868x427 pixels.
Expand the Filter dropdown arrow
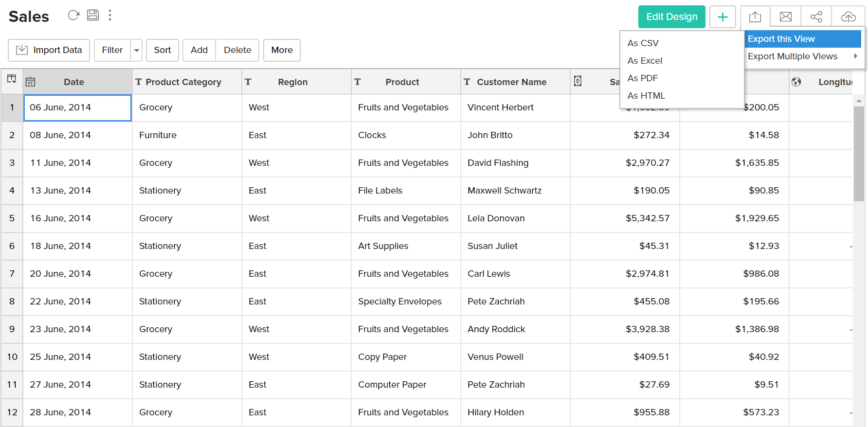(x=137, y=51)
